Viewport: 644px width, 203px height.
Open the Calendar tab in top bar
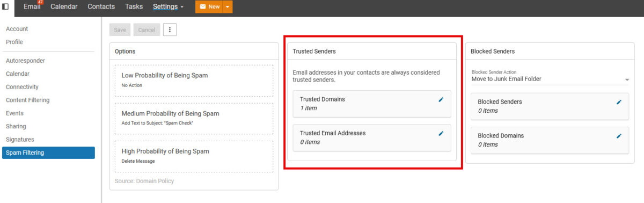[64, 6]
